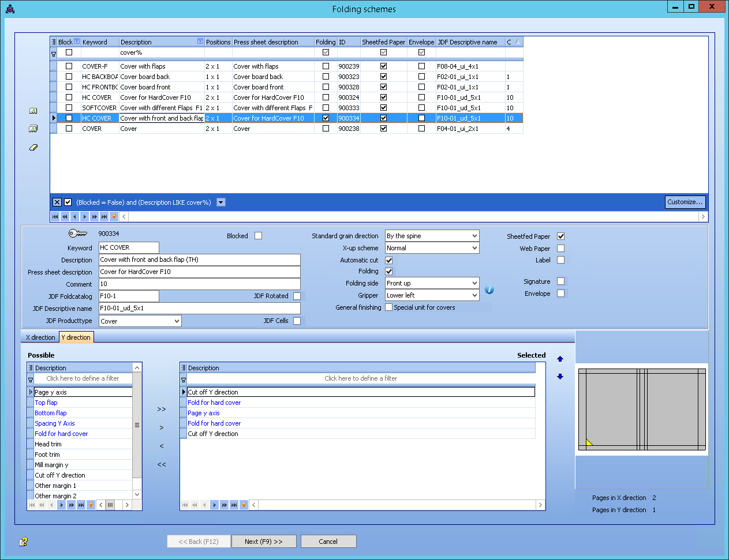Jump to last record in Possible list navigator
This screenshot has height=560, width=729.
click(x=81, y=505)
